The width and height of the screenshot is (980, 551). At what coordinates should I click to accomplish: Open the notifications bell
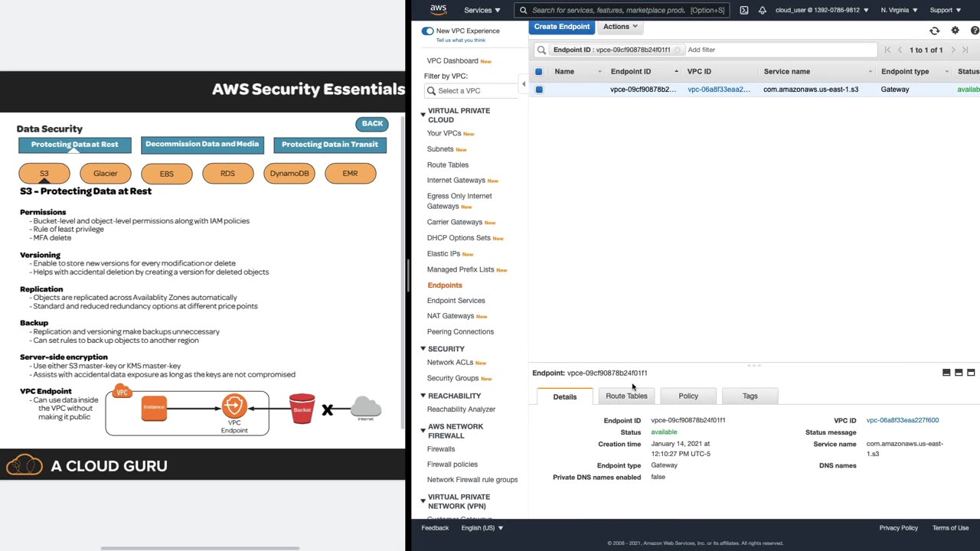pyautogui.click(x=762, y=10)
